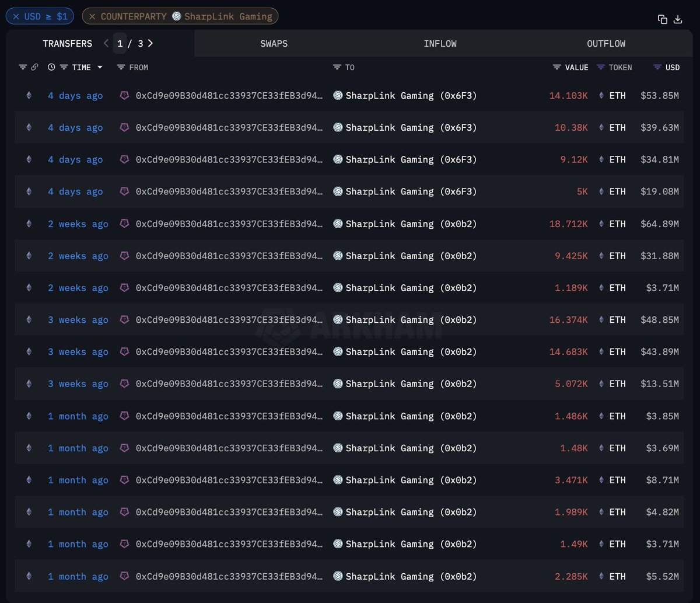
Task: Click ETH token icon in $31.88M row
Action: point(602,256)
